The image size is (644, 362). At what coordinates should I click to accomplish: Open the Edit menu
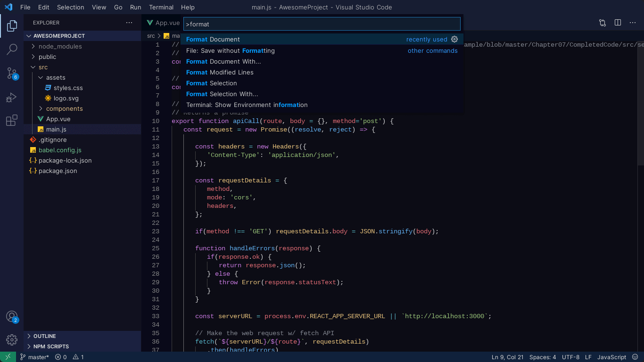point(43,7)
